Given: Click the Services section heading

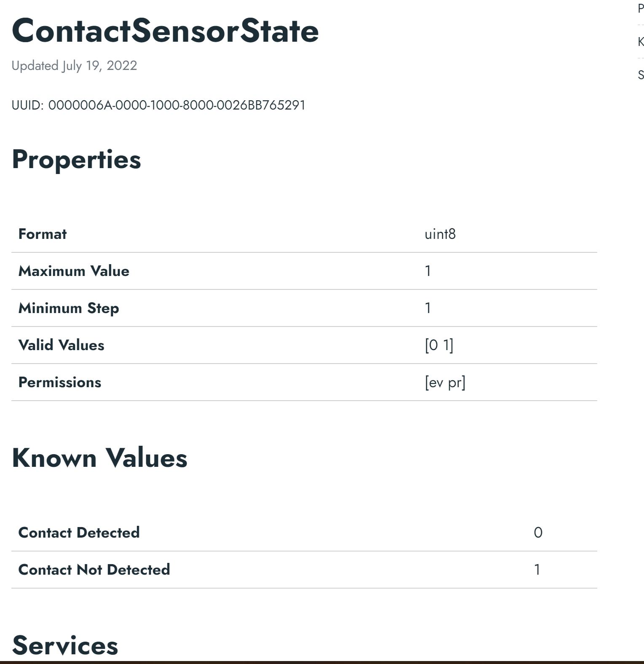Looking at the screenshot, I should click(65, 645).
